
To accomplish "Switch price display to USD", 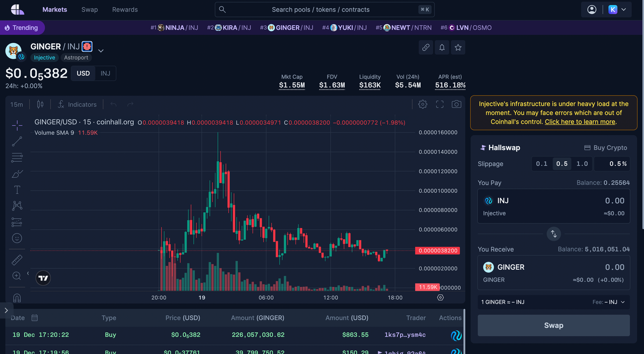I will click(x=83, y=74).
